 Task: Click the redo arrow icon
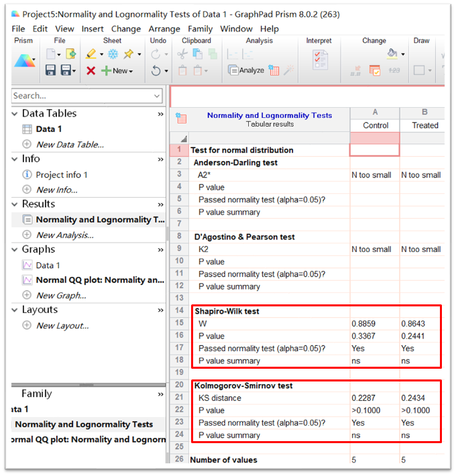point(156,54)
